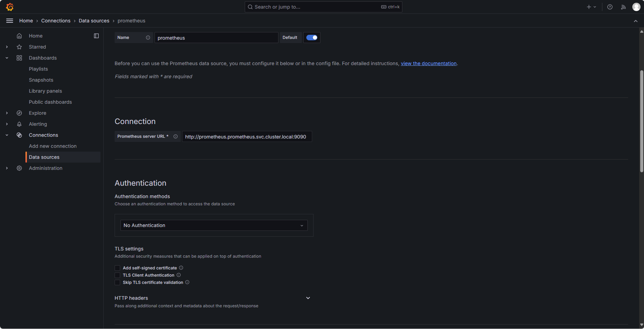Click the Dashboards grid icon
Screen dimensions: 644x329
point(19,58)
